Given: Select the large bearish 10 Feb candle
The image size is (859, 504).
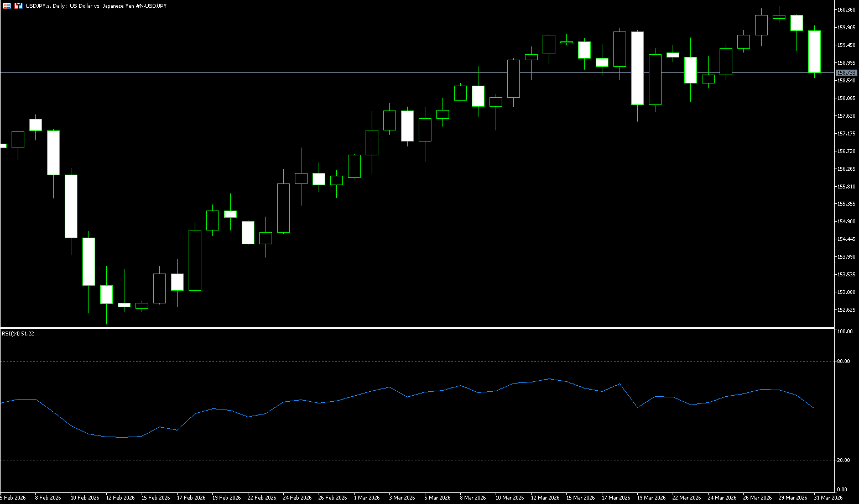Looking at the screenshot, I should (x=71, y=206).
